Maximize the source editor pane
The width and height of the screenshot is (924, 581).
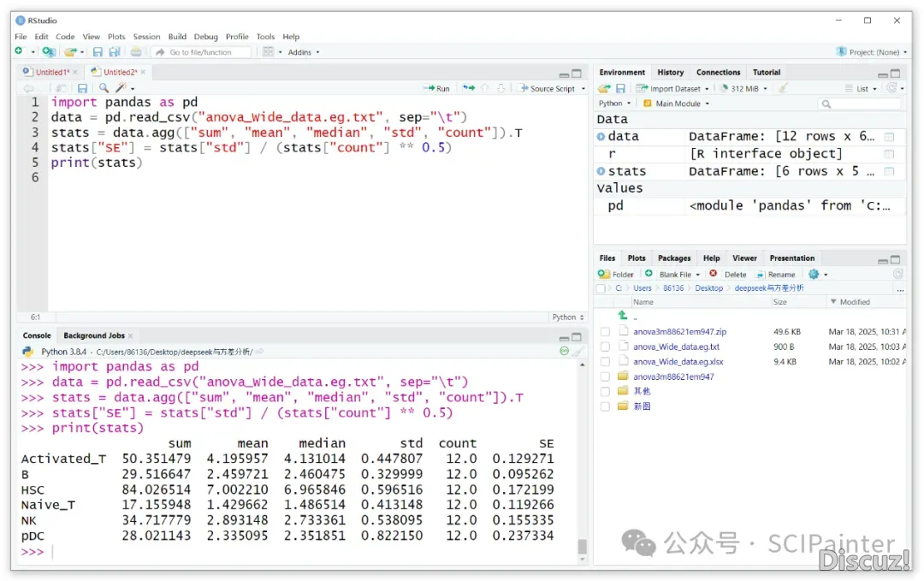[577, 74]
